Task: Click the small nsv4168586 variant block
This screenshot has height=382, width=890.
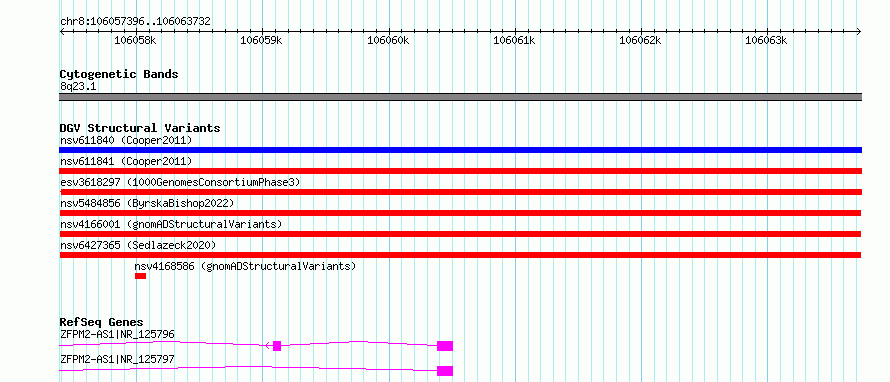Action: tap(140, 276)
